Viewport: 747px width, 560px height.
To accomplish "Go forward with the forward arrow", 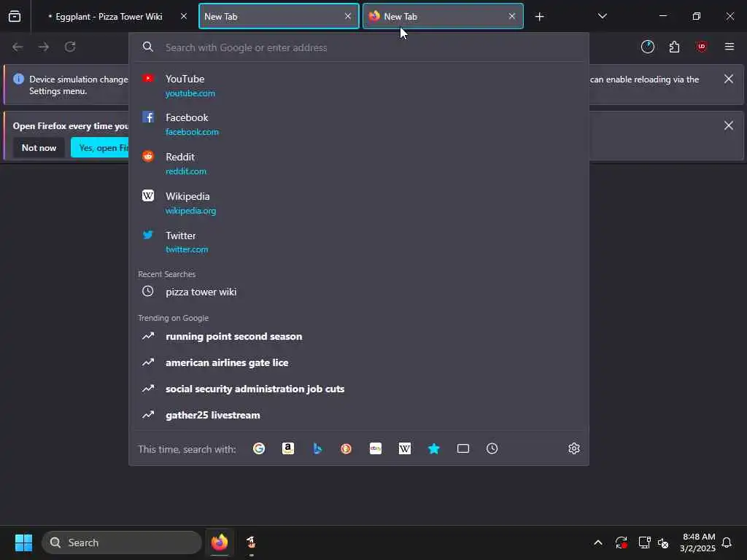I will 44,47.
